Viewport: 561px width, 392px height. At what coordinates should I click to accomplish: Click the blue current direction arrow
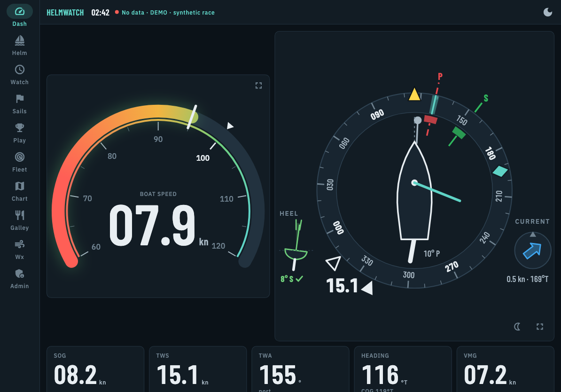(532, 250)
